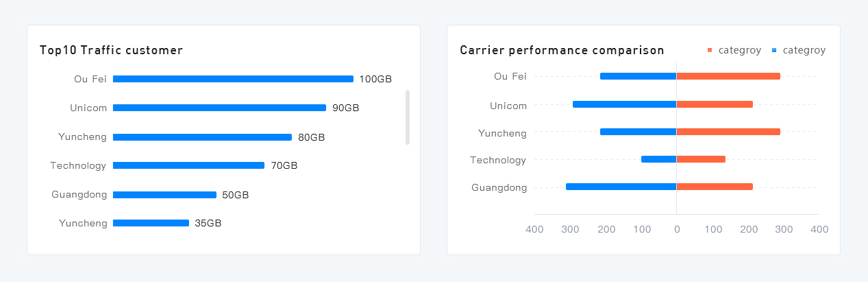Click Yuncheng's orange bar in carrier comparison
Viewport: 868px width, 282px height.
click(728, 132)
